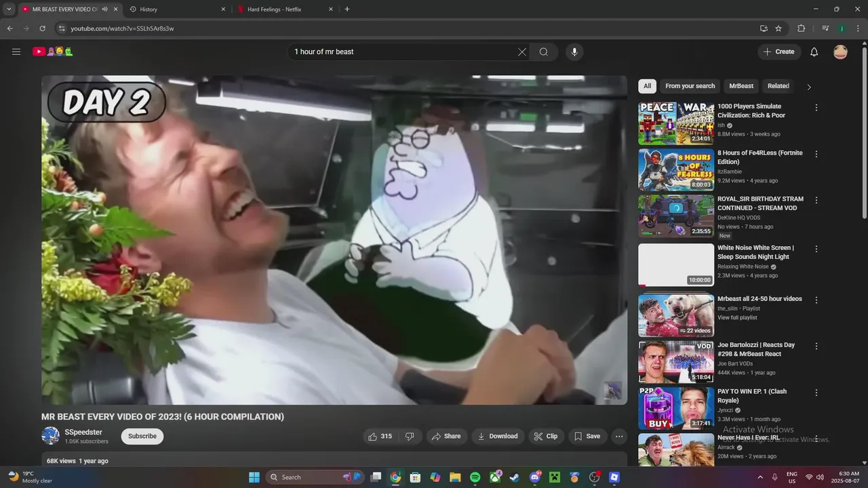The height and width of the screenshot is (488, 868).
Task: Open Chrome tab search dropdown
Action: pyautogui.click(x=9, y=9)
